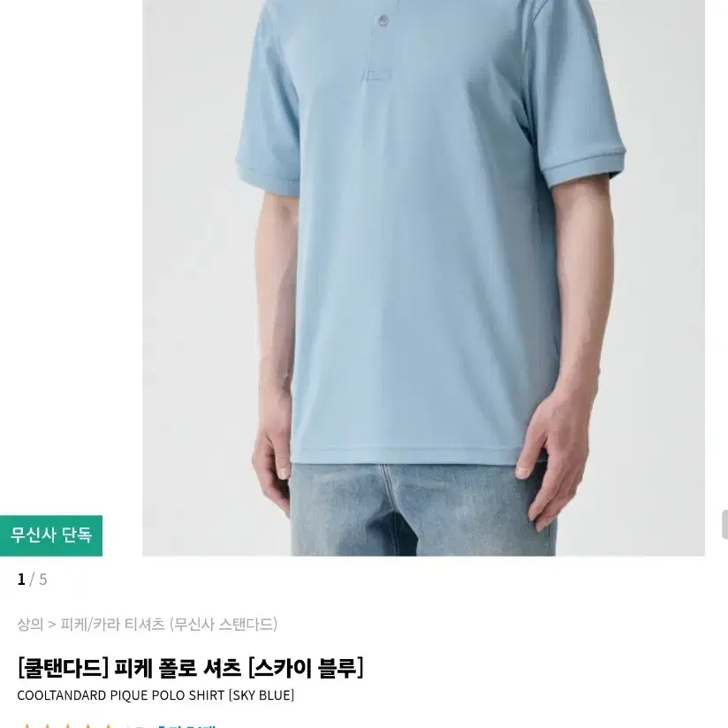Open the sky blue polo product photo
This screenshot has height=728, width=728.
coord(423,277)
